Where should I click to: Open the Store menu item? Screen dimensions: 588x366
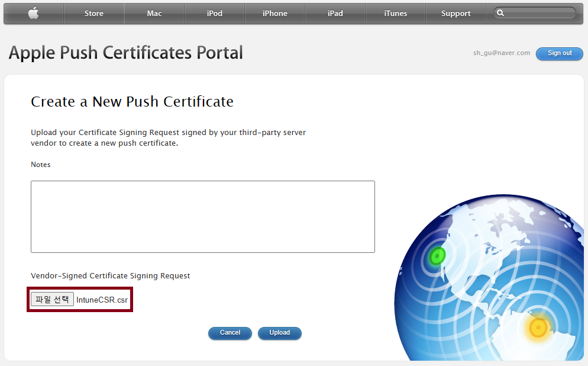(x=93, y=14)
